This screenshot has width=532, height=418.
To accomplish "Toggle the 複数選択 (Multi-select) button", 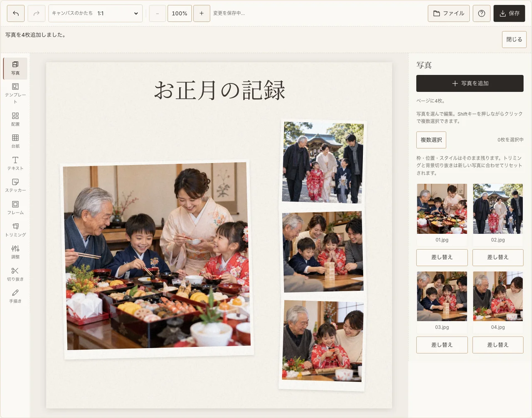I will 431,140.
